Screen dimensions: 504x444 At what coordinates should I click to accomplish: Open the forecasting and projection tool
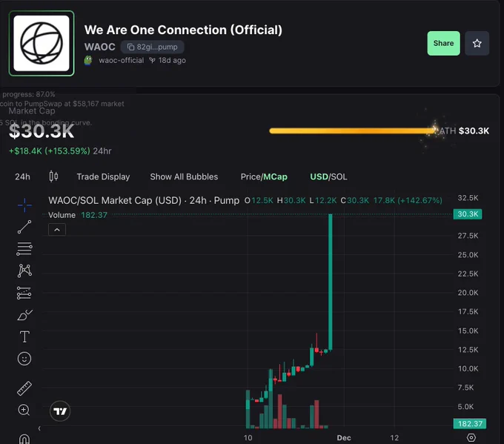pos(24,293)
